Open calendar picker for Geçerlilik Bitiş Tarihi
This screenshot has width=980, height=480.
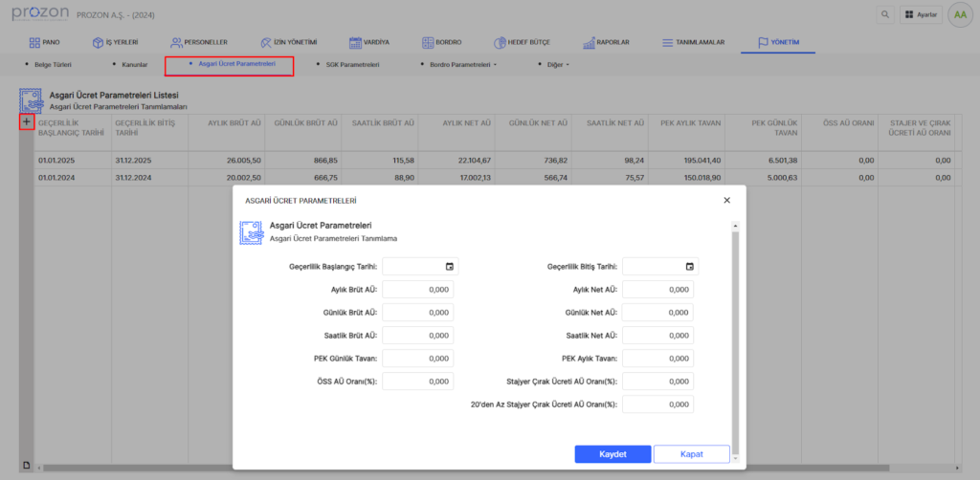(689, 266)
